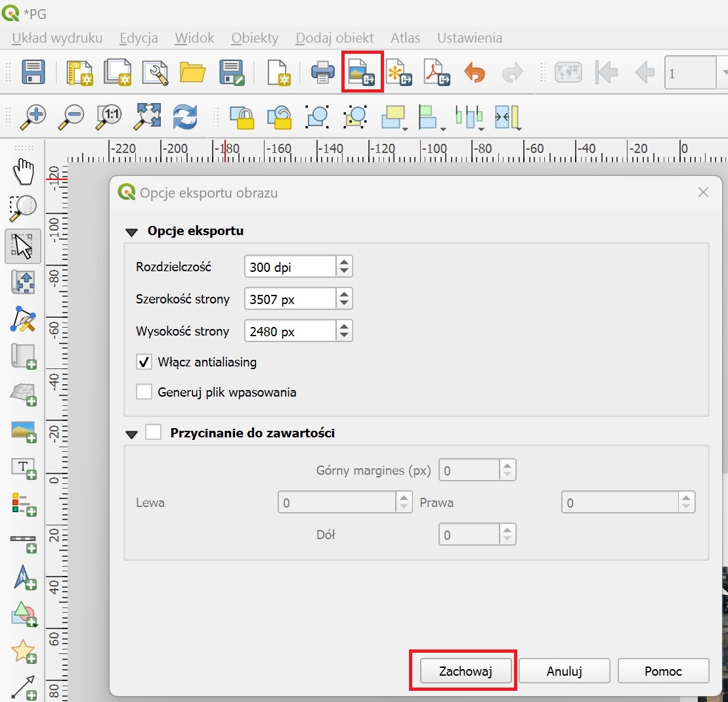
Task: Click Add items from template folder icon
Action: point(193,72)
